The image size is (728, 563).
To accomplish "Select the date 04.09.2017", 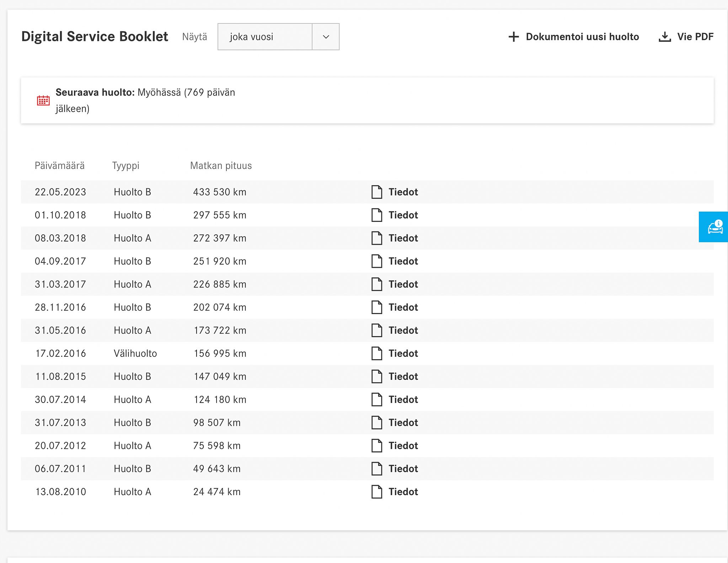I will coord(60,261).
